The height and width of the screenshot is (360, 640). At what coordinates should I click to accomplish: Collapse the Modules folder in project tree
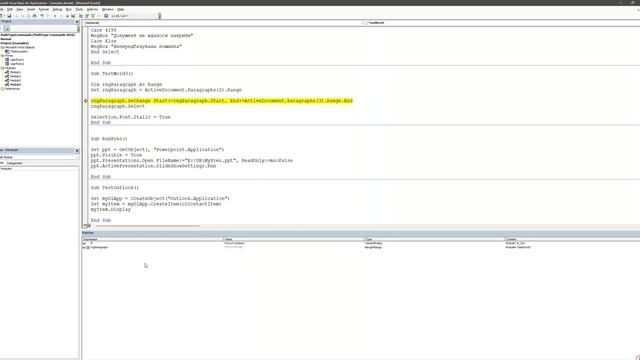pos(2,68)
